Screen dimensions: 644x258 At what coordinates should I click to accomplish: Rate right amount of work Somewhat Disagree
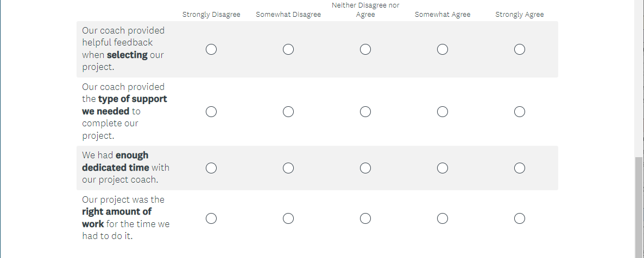tap(288, 218)
